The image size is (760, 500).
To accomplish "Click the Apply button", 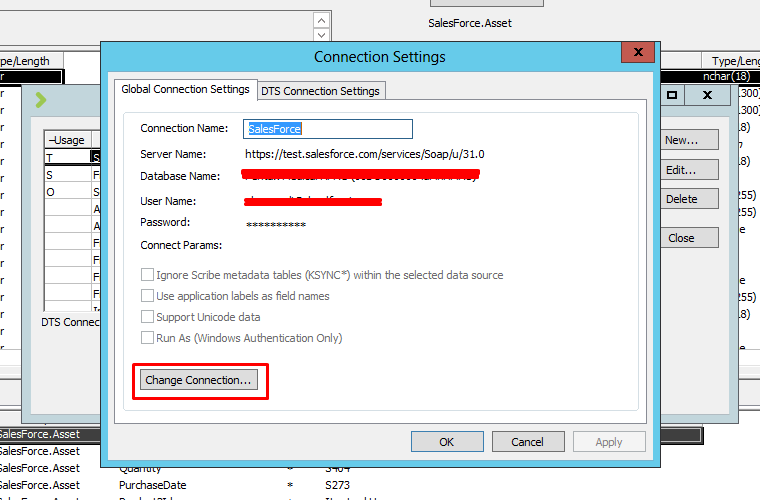I will [x=609, y=442].
